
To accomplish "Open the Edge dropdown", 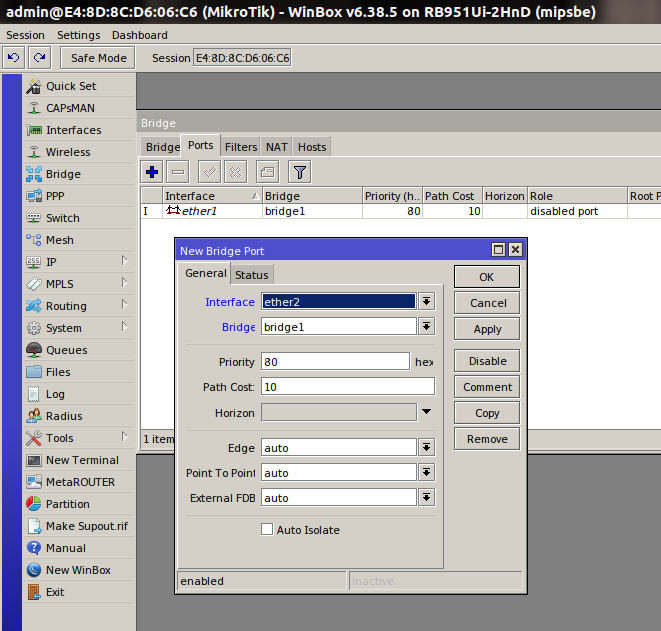I will [427, 447].
